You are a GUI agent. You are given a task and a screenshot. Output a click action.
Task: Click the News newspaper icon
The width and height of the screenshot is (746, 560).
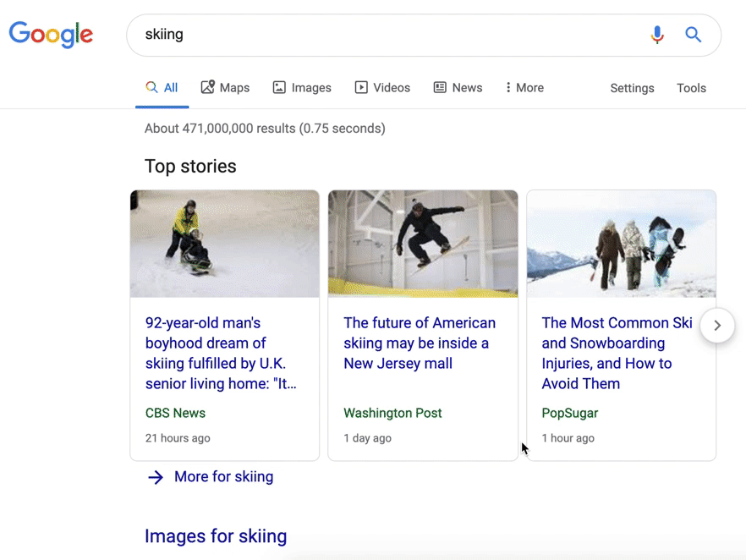(440, 87)
